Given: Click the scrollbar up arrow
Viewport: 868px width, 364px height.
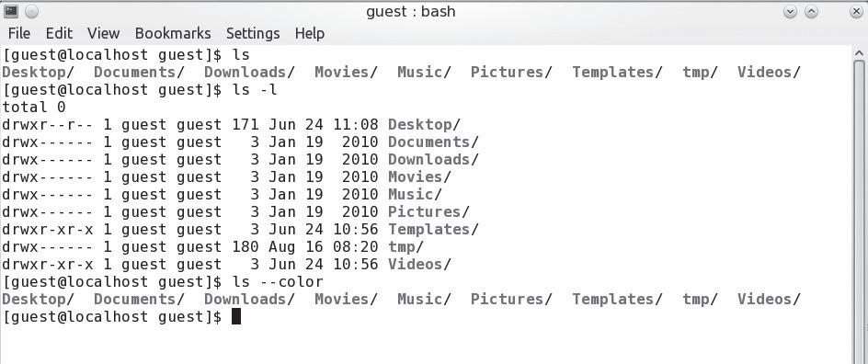Looking at the screenshot, I should click(x=859, y=53).
